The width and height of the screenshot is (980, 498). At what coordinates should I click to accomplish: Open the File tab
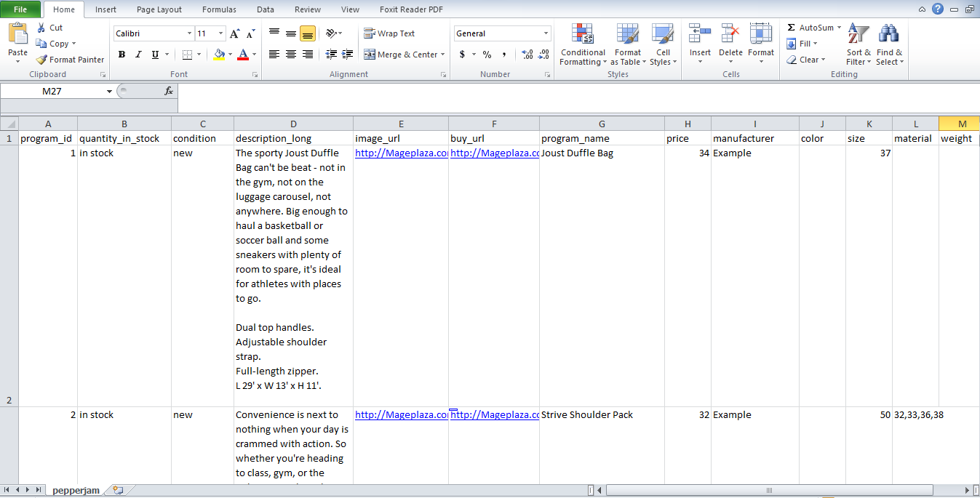(20, 9)
